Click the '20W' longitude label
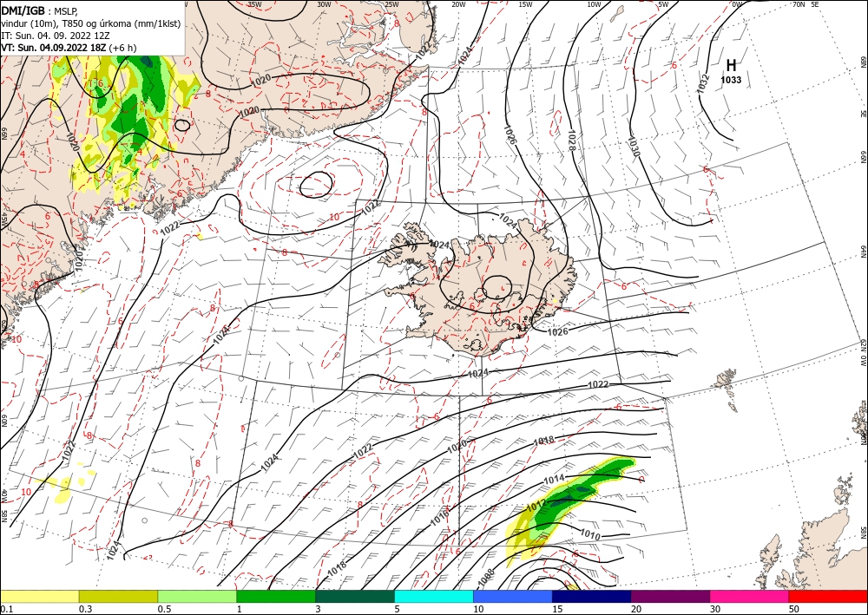 [458, 4]
